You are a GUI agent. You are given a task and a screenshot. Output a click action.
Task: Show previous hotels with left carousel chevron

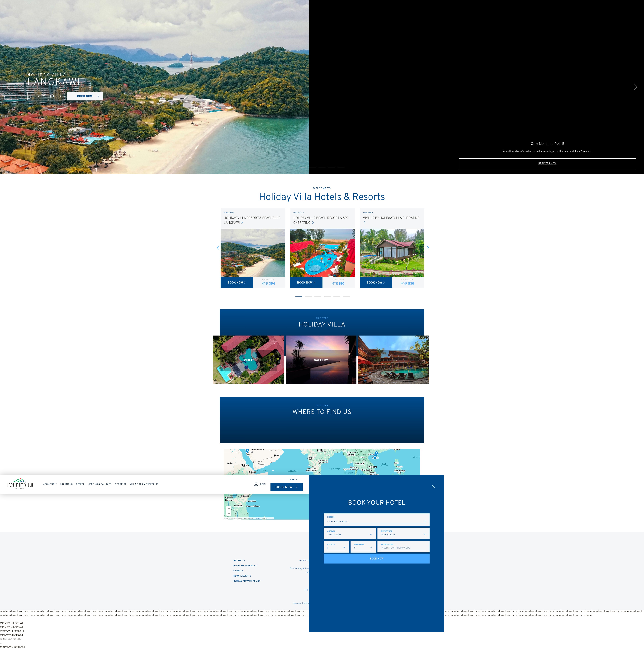[218, 248]
